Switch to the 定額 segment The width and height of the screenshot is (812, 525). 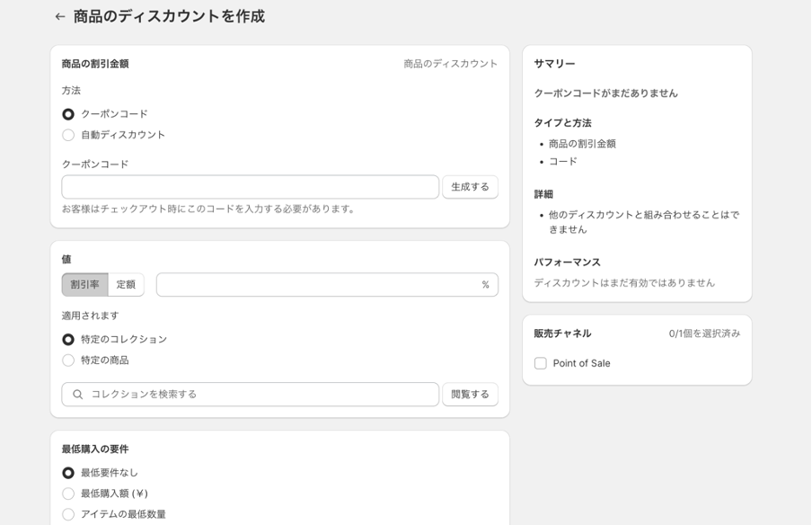click(x=126, y=285)
